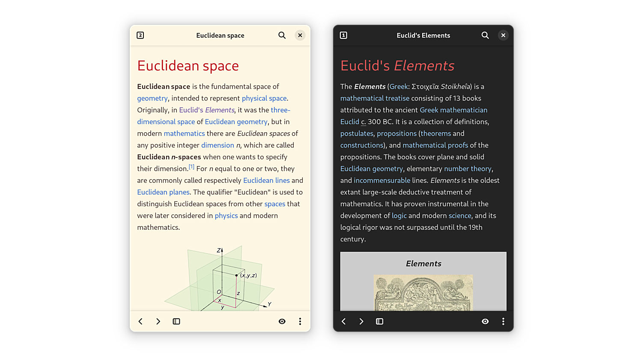The image size is (644, 362).
Task: Toggle sidebar in the Euclidean space window
Action: click(176, 321)
